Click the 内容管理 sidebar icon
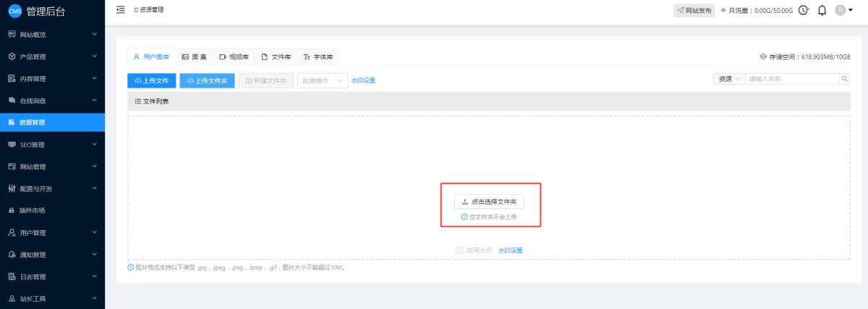This screenshot has height=309, width=868. [12, 78]
